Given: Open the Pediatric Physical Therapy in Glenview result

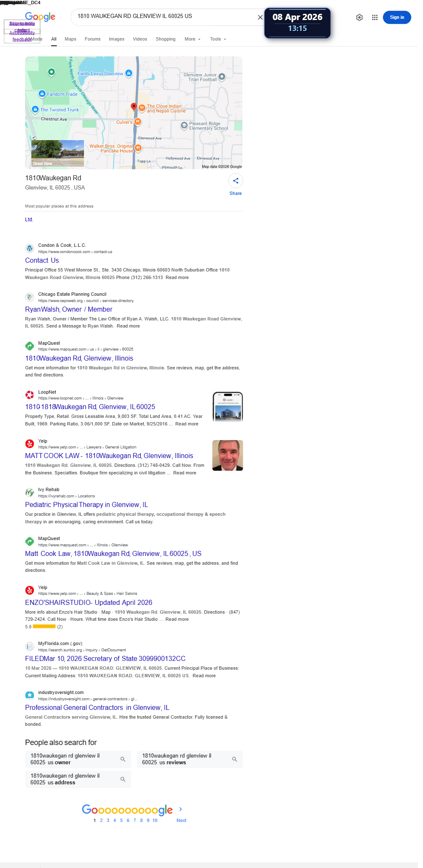Looking at the screenshot, I should [87, 504].
